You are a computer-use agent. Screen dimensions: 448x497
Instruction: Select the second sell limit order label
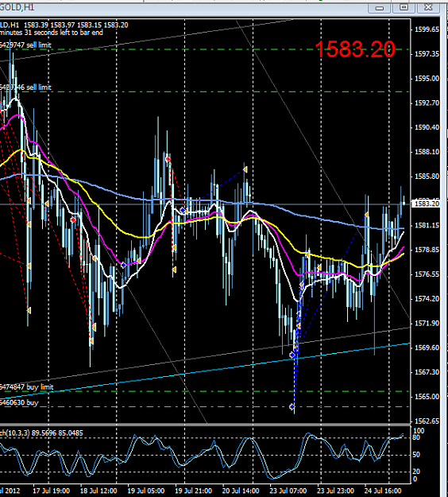point(25,87)
